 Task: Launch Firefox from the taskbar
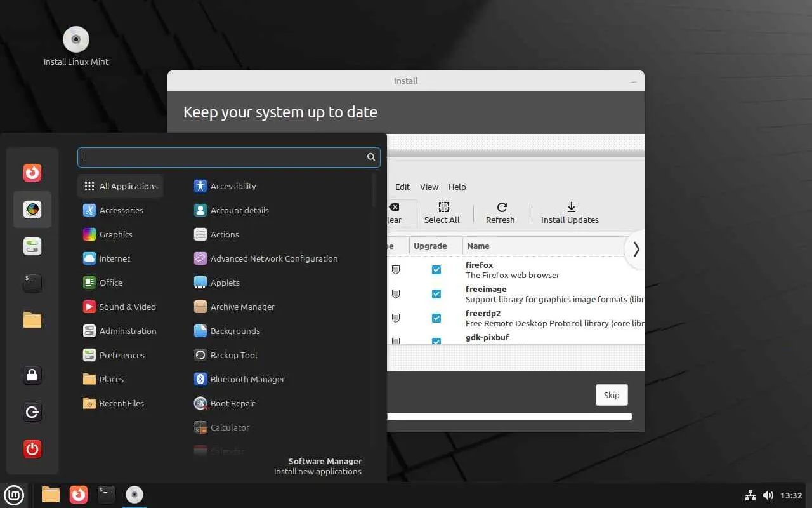79,495
